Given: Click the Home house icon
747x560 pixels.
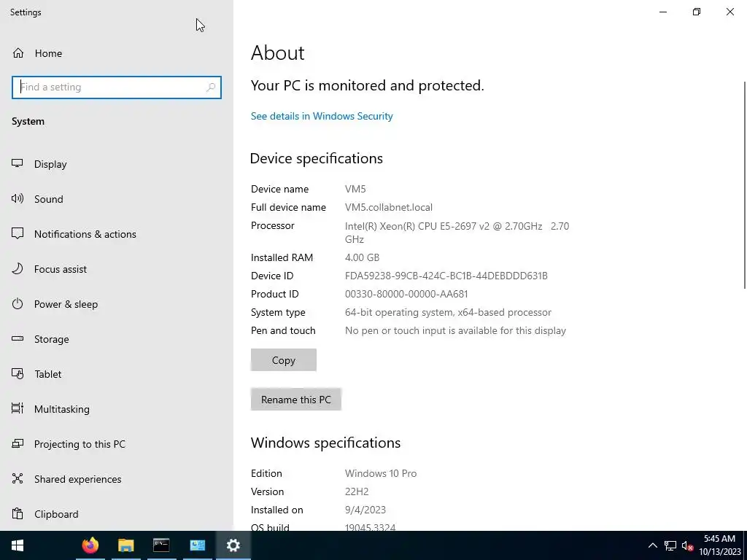Looking at the screenshot, I should click(x=18, y=52).
